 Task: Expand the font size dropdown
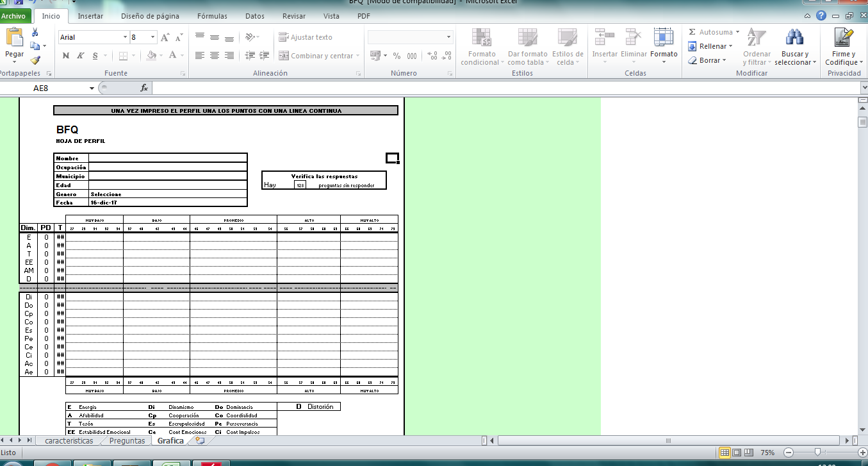(x=152, y=38)
